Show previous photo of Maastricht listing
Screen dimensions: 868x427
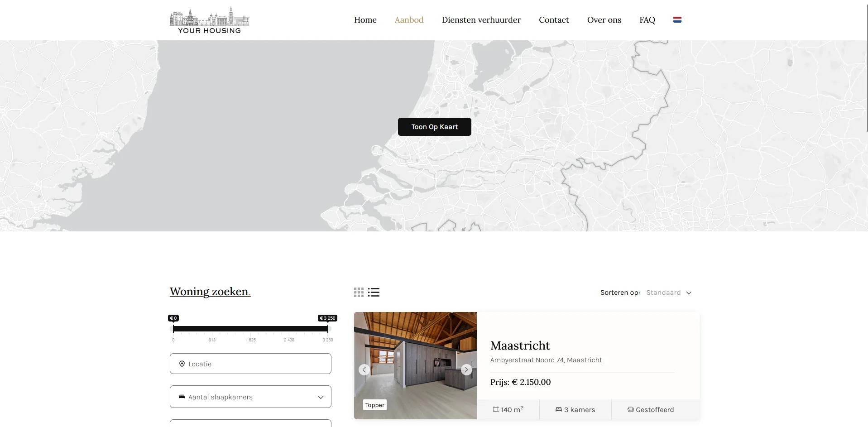click(364, 370)
